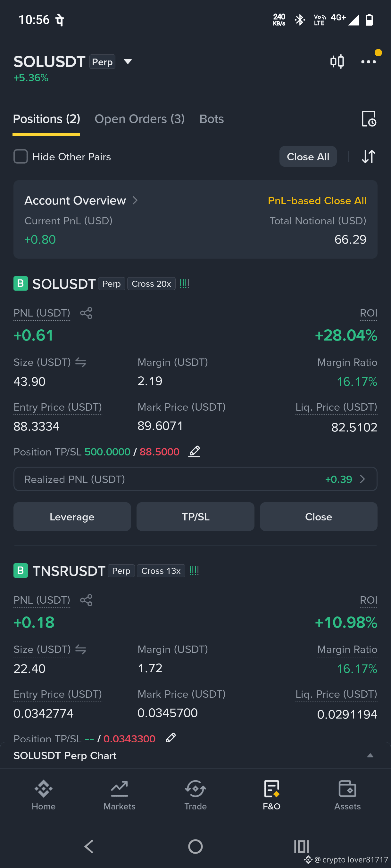Go to the Markets tab icon

pos(120,789)
